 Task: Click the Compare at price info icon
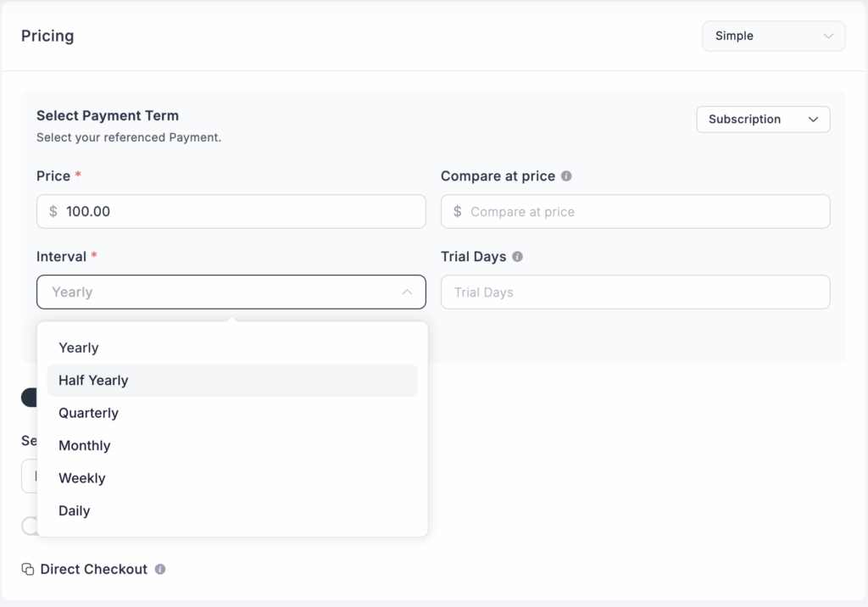(566, 176)
